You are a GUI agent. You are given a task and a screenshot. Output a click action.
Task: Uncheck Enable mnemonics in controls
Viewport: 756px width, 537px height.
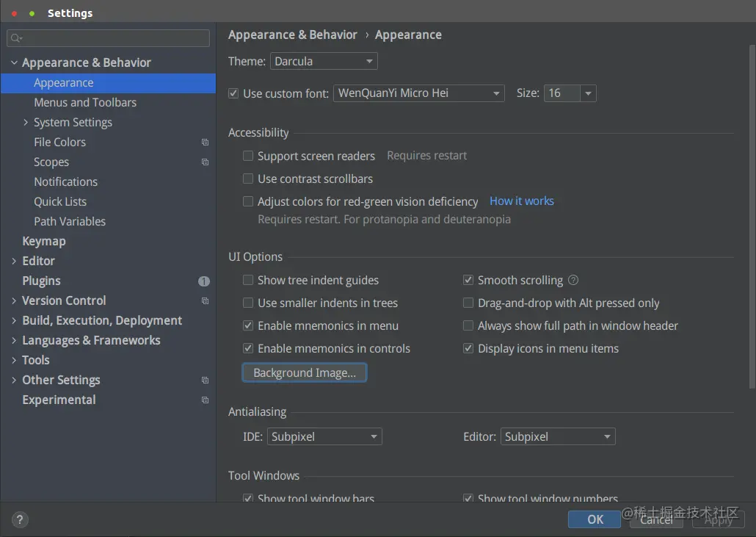(x=248, y=348)
